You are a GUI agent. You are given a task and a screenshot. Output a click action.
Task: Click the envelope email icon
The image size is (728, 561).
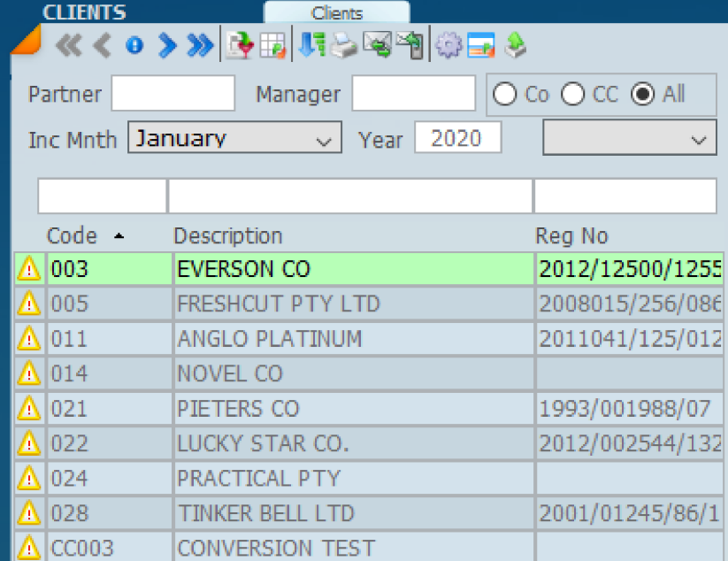pyautogui.click(x=377, y=46)
